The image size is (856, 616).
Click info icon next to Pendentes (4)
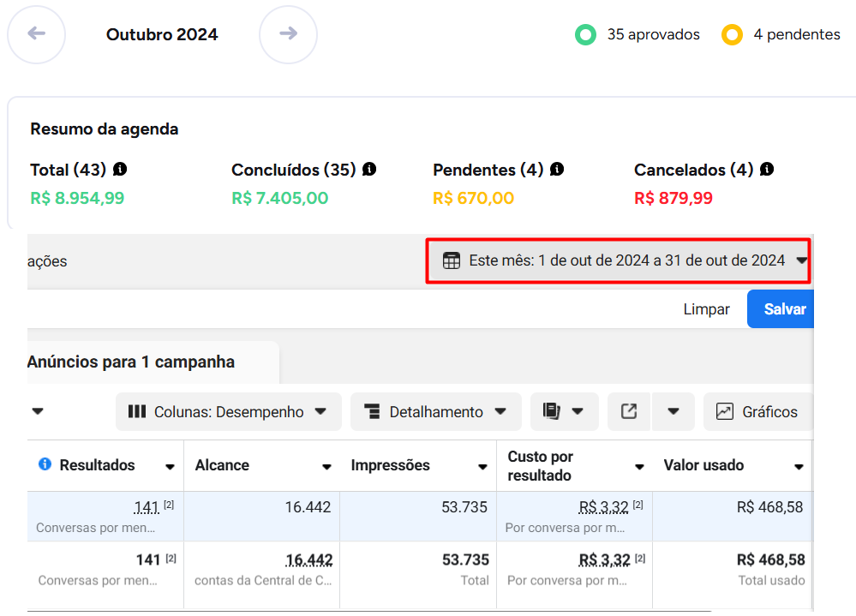coord(557,170)
